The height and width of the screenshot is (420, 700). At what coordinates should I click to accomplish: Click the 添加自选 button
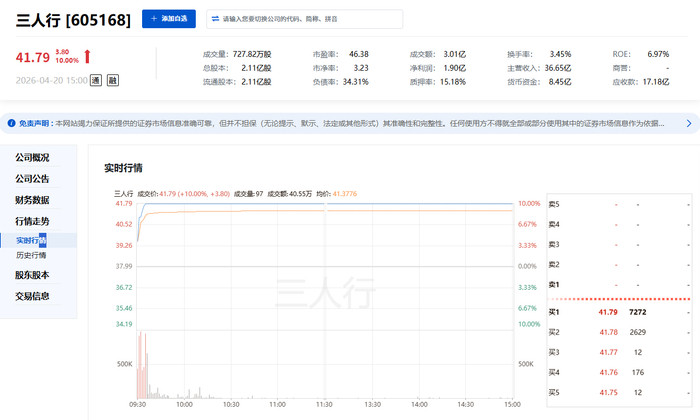click(169, 19)
